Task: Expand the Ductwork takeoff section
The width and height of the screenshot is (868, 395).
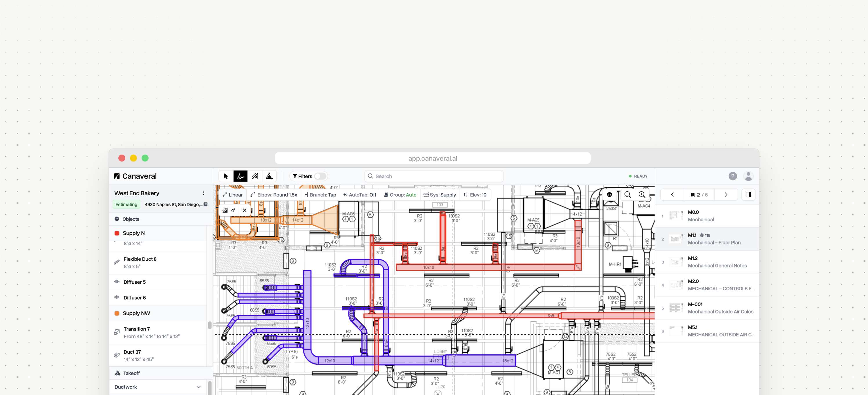Action: pos(198,387)
